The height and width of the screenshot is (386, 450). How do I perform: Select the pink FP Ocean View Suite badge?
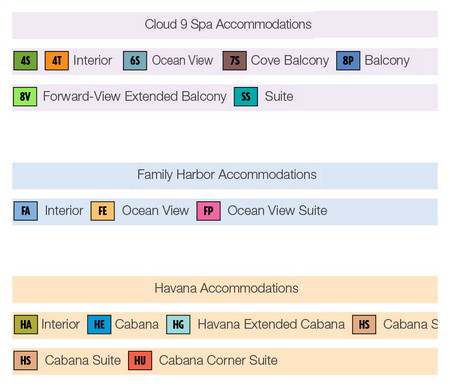click(x=209, y=211)
